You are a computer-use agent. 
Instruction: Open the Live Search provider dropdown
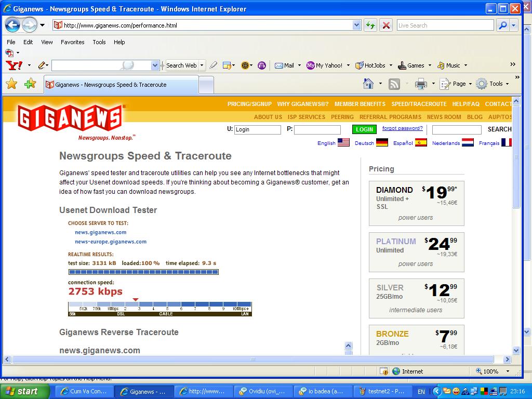514,25
